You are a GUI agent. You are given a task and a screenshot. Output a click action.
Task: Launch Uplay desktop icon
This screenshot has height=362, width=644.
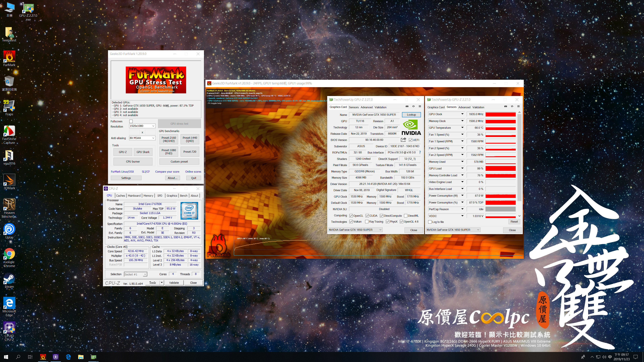(9, 231)
